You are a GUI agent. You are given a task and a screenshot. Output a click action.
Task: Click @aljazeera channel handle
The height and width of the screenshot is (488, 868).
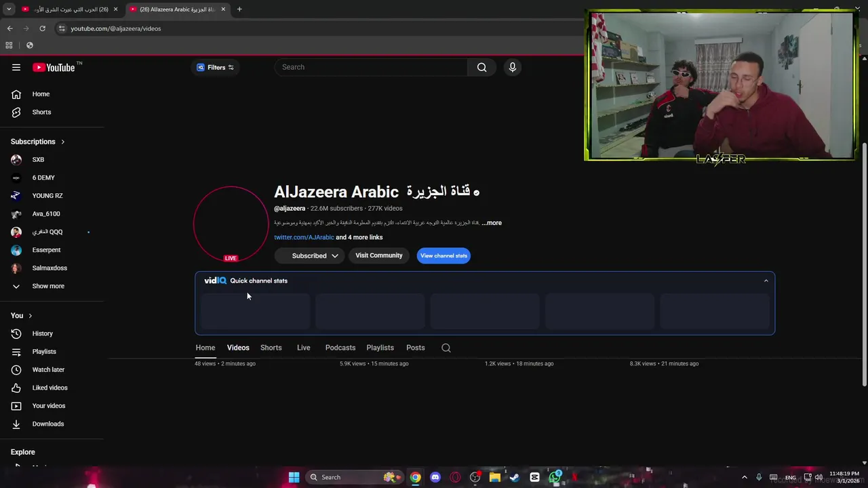pos(290,209)
